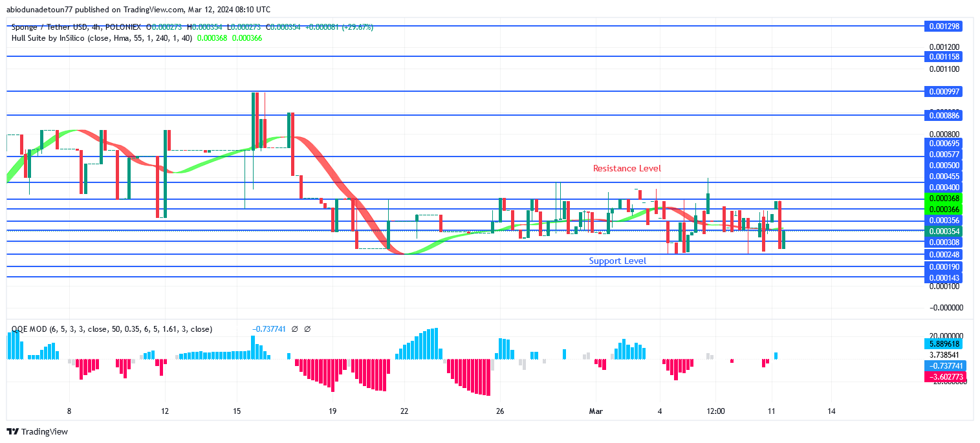Click the 12:00 label on time axis
Screen dimensions: 980x443
click(715, 411)
